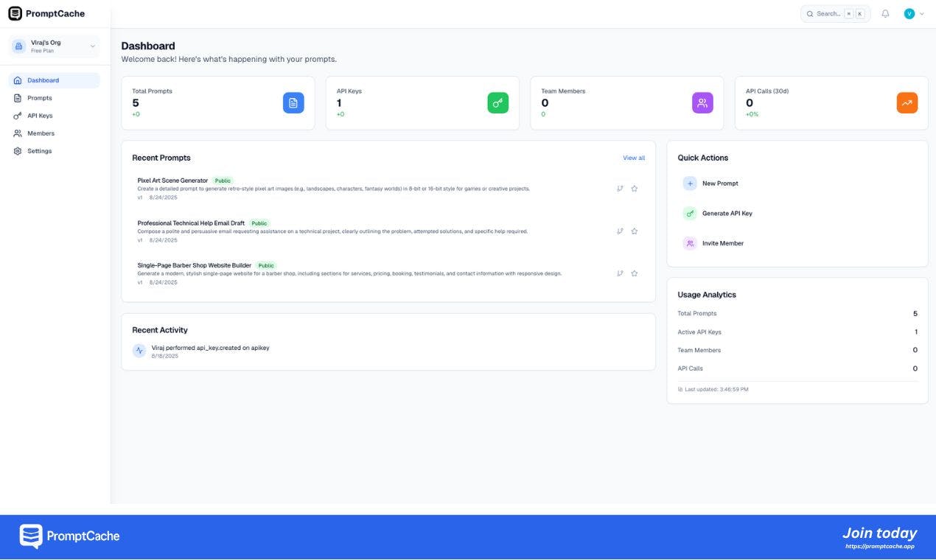Click the notifications bell icon

pos(885,14)
